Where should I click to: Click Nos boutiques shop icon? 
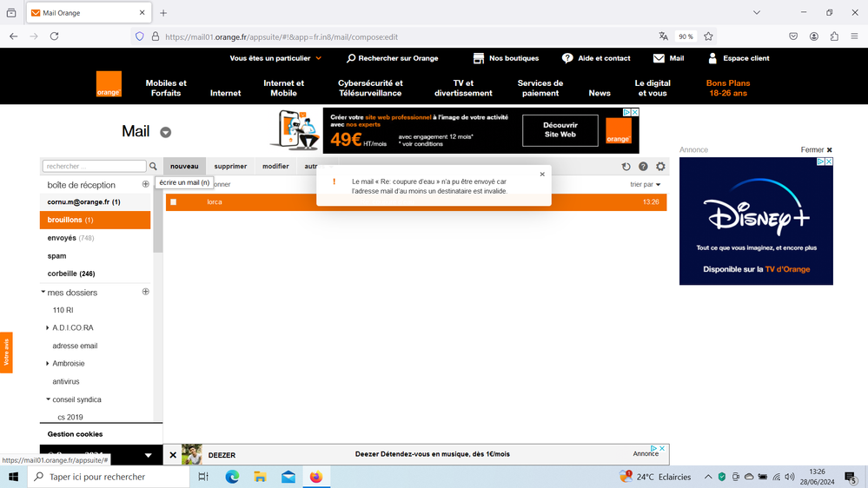479,58
